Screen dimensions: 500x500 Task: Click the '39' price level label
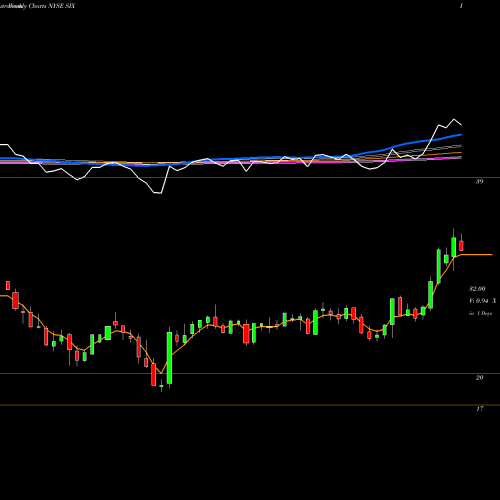point(479,182)
